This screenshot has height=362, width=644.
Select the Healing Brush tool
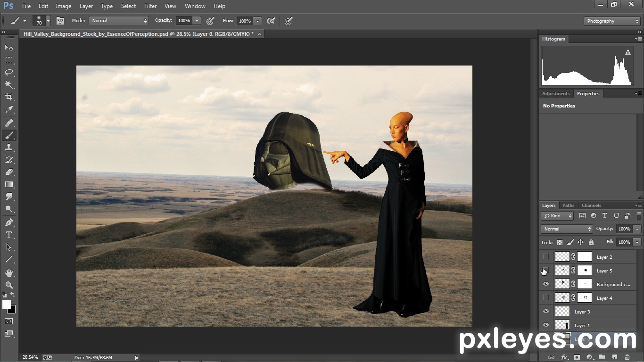click(9, 123)
